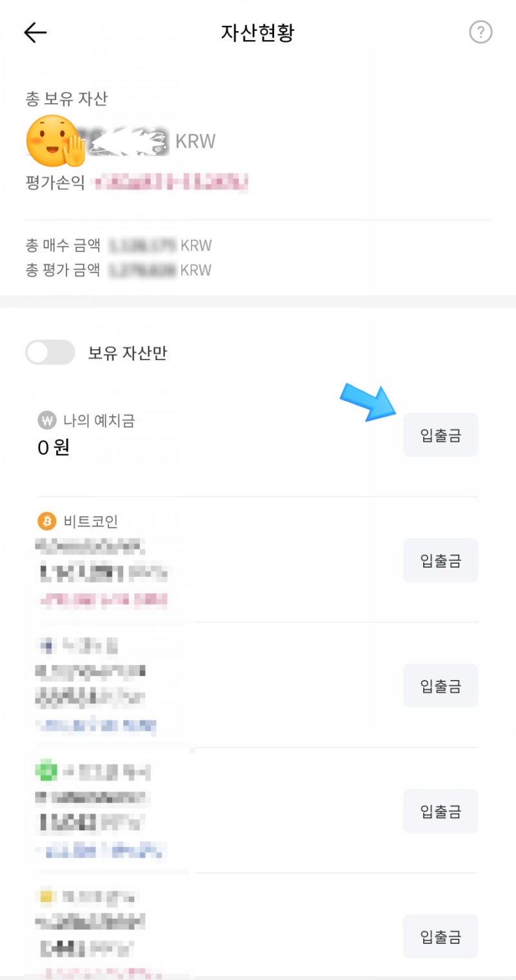
Task: Tap the pink 평가손익 value
Action: tap(171, 183)
